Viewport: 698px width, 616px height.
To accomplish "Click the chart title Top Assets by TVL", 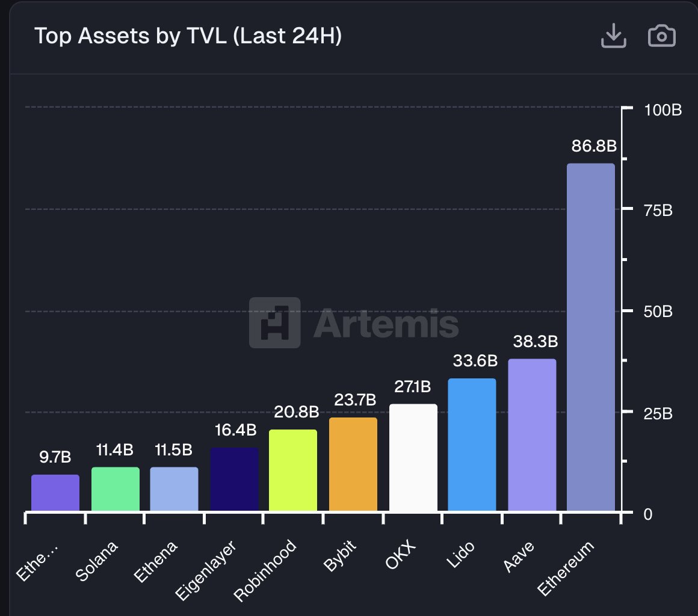I will pyautogui.click(x=188, y=37).
